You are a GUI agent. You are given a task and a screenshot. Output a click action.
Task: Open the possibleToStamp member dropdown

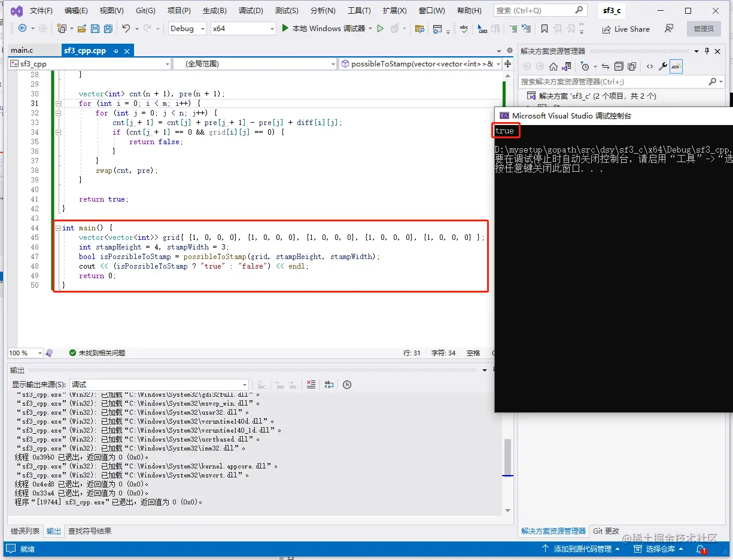[420, 63]
